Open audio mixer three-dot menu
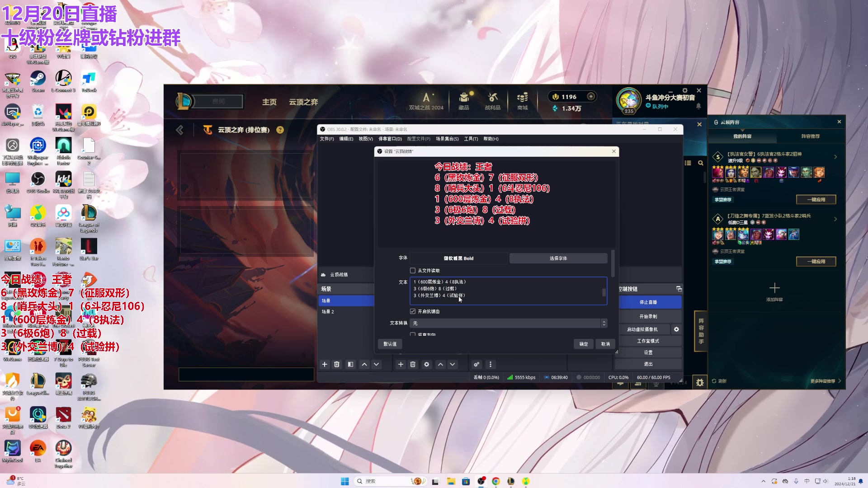The width and height of the screenshot is (868, 488). (x=491, y=365)
